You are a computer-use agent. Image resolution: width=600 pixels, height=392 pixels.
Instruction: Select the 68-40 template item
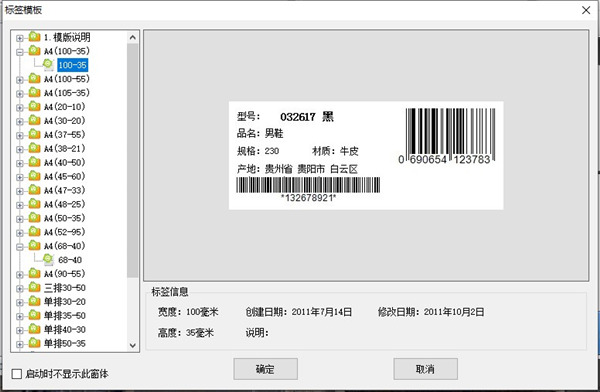[70, 260]
